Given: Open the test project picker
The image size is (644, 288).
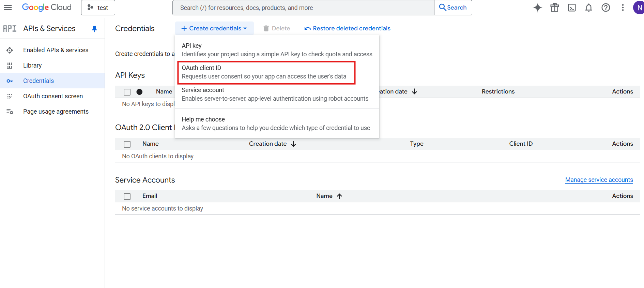Looking at the screenshot, I should (98, 8).
